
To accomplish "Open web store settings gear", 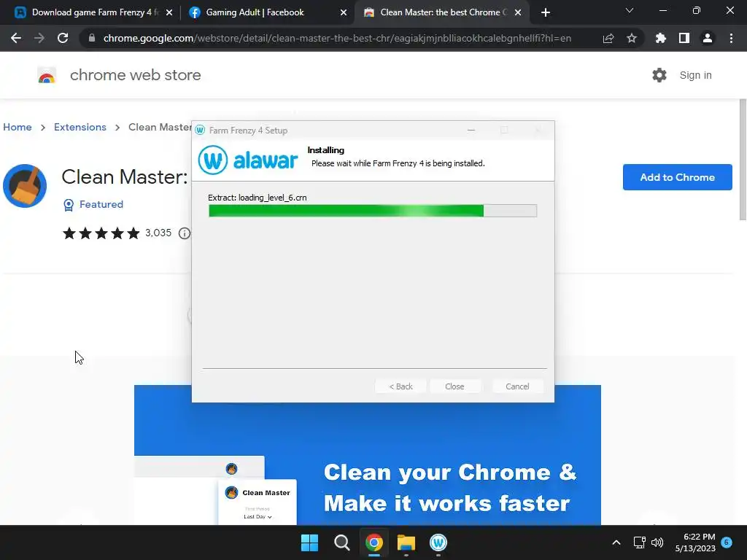I will coord(659,75).
